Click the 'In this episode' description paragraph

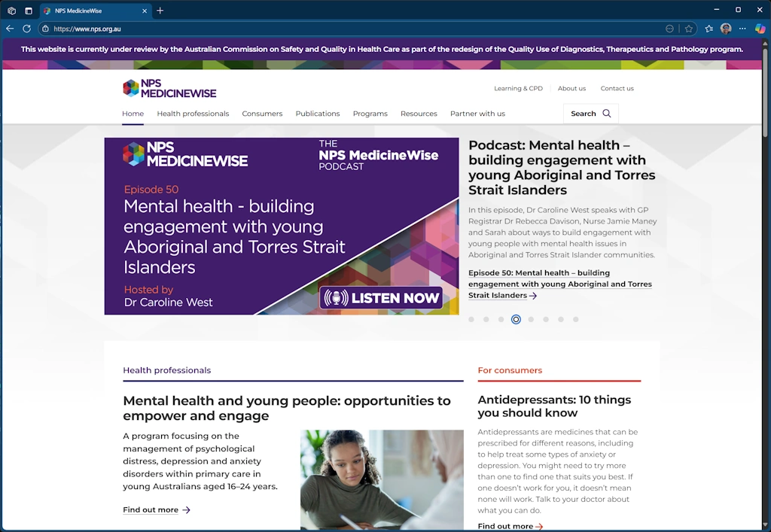562,233
